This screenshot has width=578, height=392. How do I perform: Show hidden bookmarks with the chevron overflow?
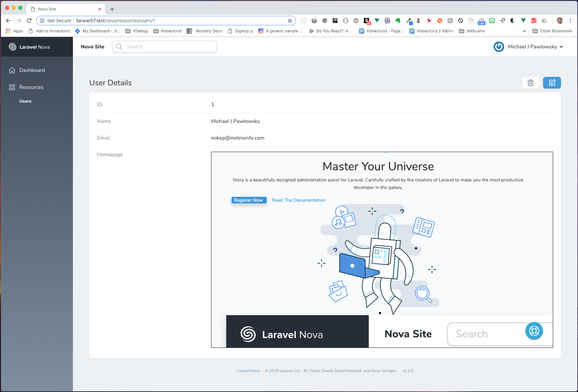[x=524, y=31]
